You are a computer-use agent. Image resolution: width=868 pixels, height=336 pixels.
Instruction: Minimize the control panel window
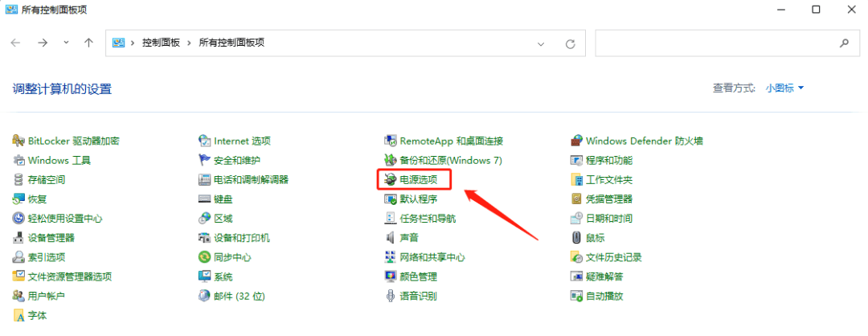pyautogui.click(x=780, y=10)
